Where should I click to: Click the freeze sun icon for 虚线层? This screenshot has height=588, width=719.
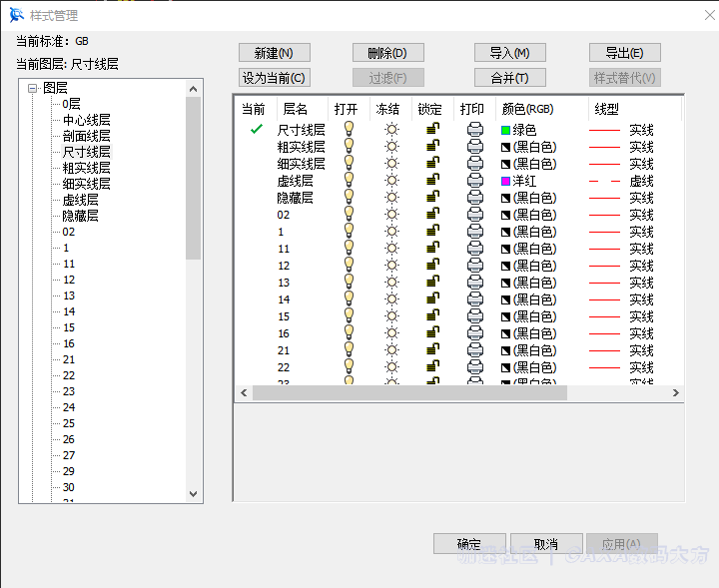pos(391,181)
